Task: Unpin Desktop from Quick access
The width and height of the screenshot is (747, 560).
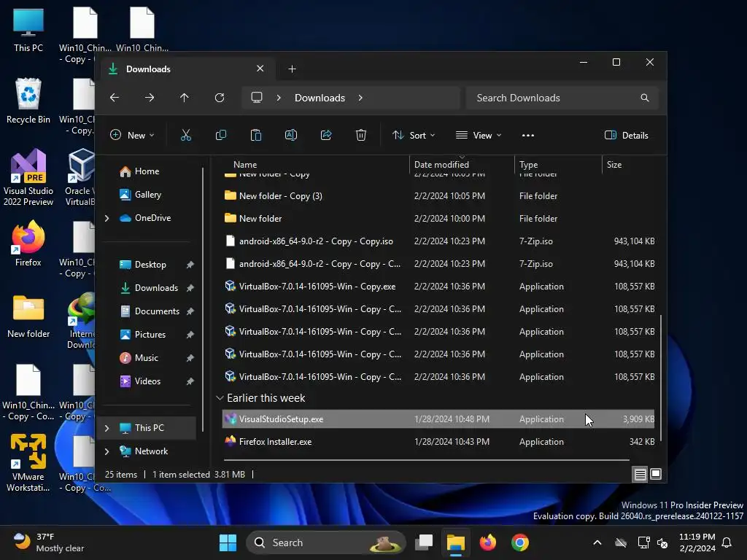Action: 190,265
